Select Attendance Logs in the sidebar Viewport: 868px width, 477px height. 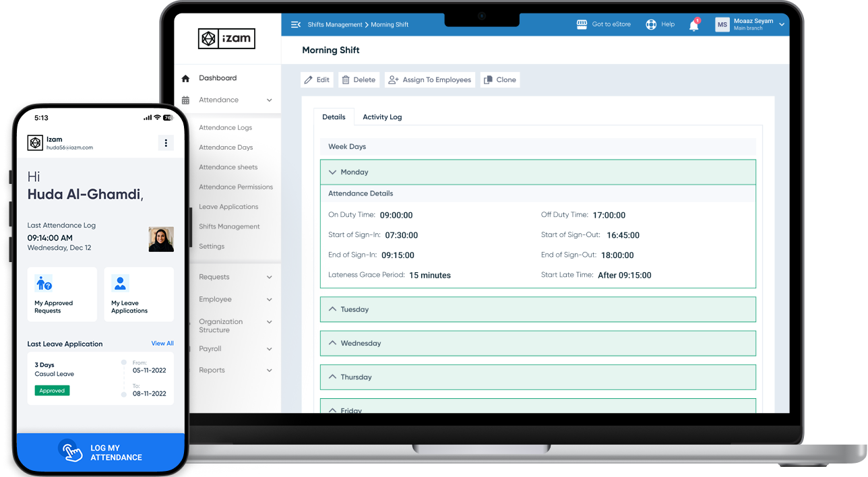(225, 127)
